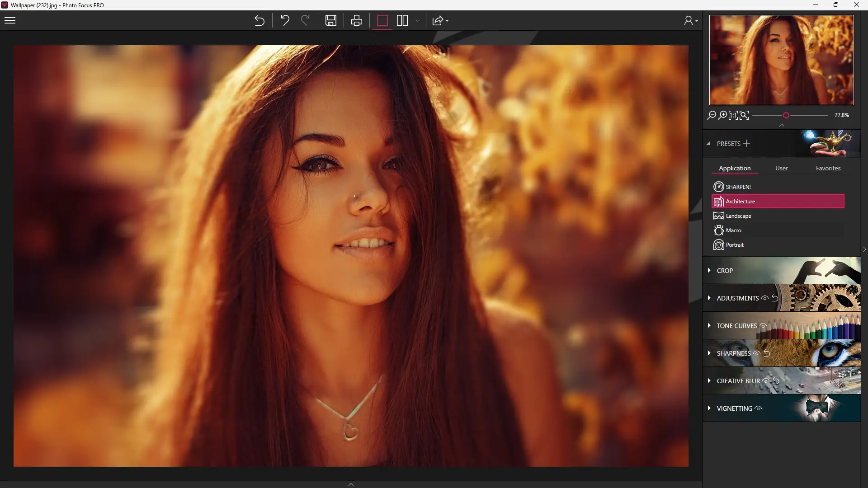Click the zoom out magnifier icon
The height and width of the screenshot is (488, 868).
pos(712,115)
